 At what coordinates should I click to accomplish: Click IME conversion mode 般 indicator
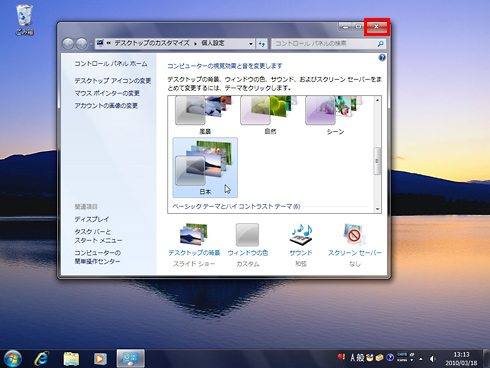[360, 358]
